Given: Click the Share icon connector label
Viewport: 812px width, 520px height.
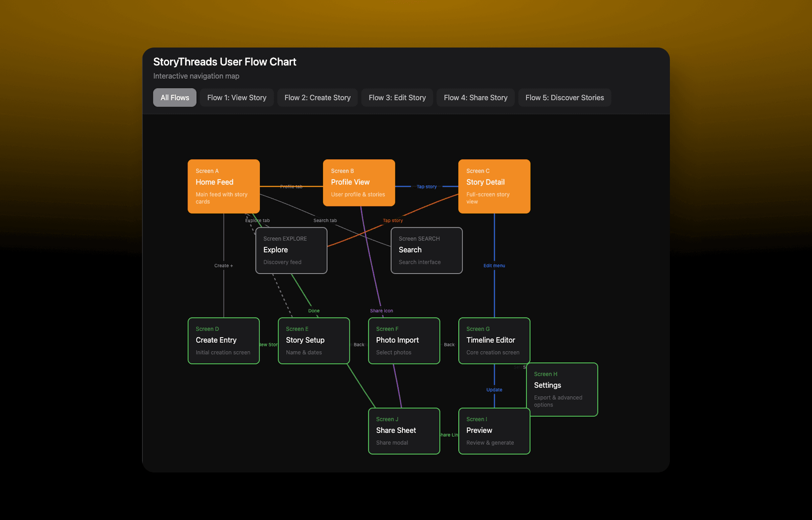Looking at the screenshot, I should click(x=381, y=311).
